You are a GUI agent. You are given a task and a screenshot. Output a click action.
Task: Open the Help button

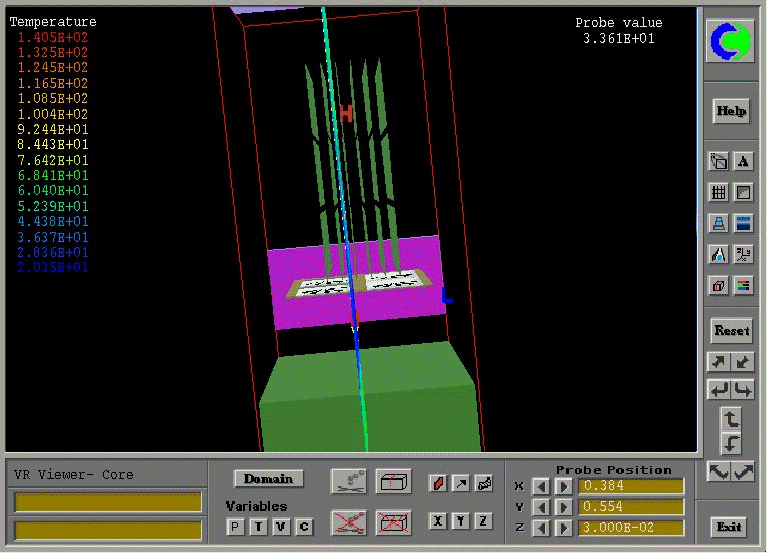coord(731,111)
